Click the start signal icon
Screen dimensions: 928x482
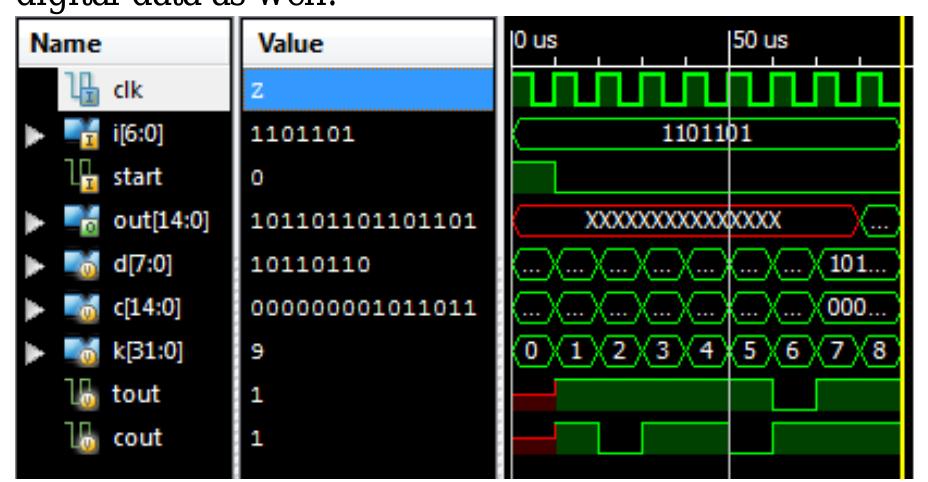pos(81,176)
